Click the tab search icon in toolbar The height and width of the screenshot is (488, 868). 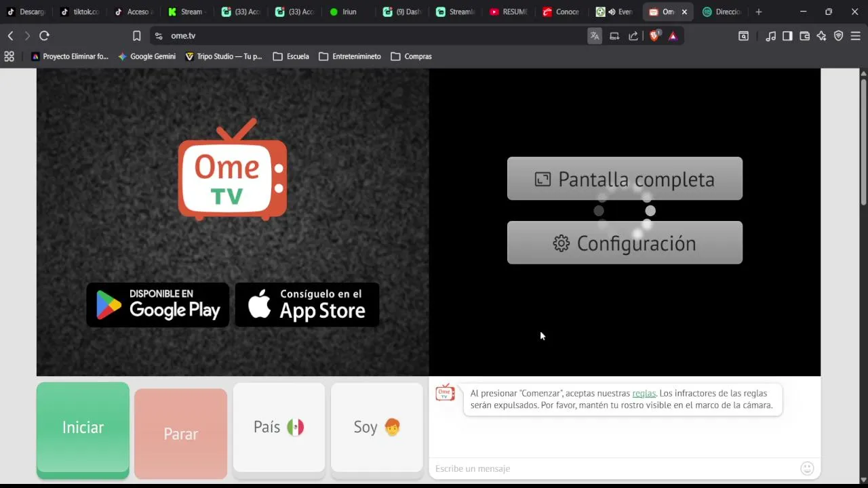tap(743, 36)
